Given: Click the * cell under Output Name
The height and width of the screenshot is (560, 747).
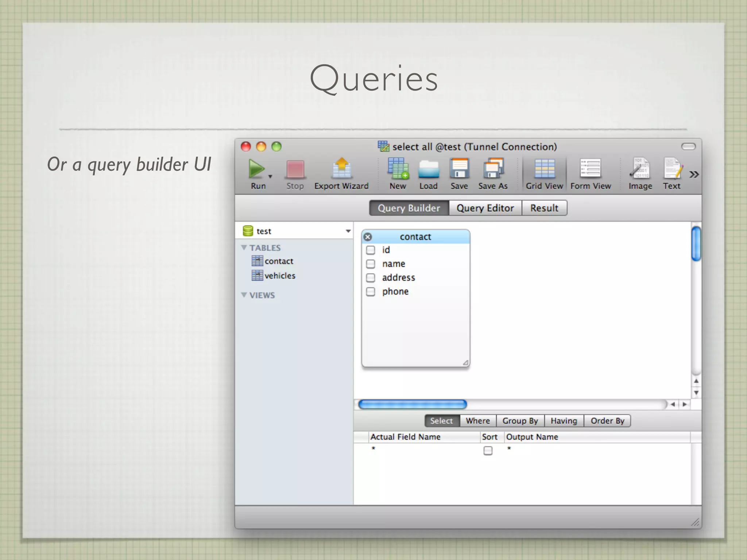Looking at the screenshot, I should pyautogui.click(x=597, y=450).
